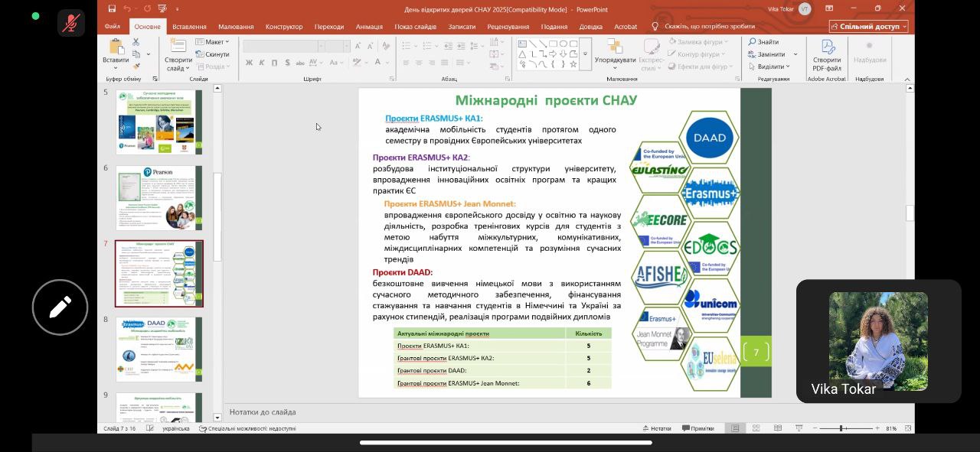The height and width of the screenshot is (452, 980).
Task: Toggle right paragraph alignment
Action: coord(431,63)
